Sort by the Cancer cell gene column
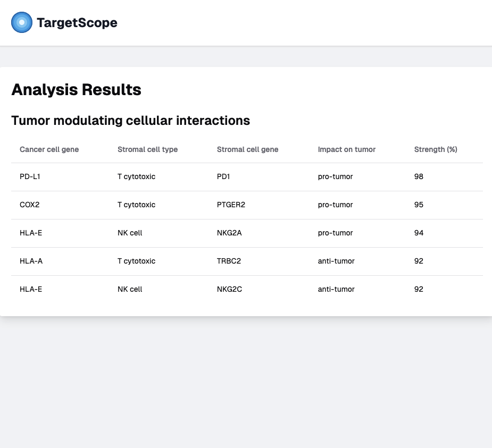Viewport: 492px width, 448px height. point(49,149)
